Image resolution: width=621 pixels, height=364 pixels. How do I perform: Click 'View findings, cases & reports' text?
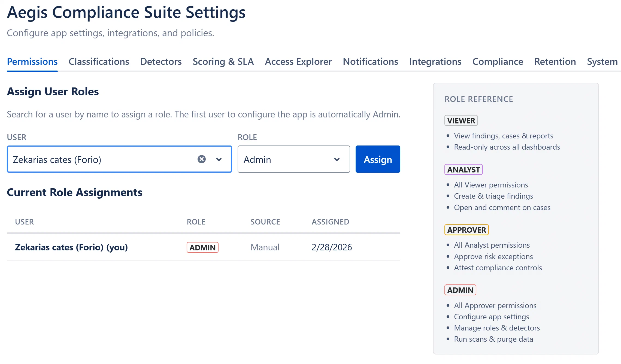tap(504, 136)
